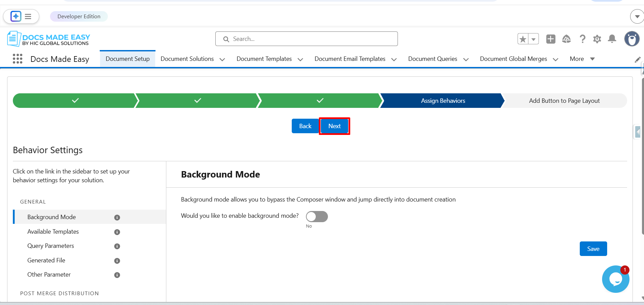Click the Add Button to Page Layout step
This screenshot has height=305, width=644.
(x=564, y=101)
